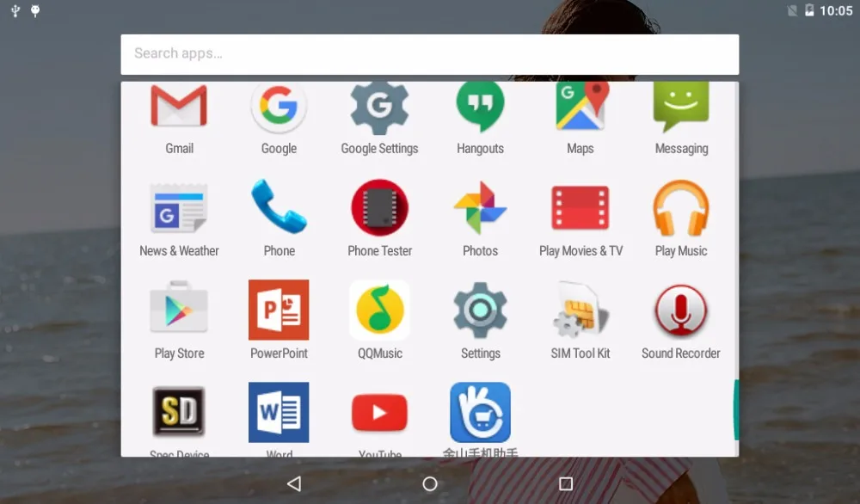
Task: Launch the Spec Device app
Action: (180, 412)
